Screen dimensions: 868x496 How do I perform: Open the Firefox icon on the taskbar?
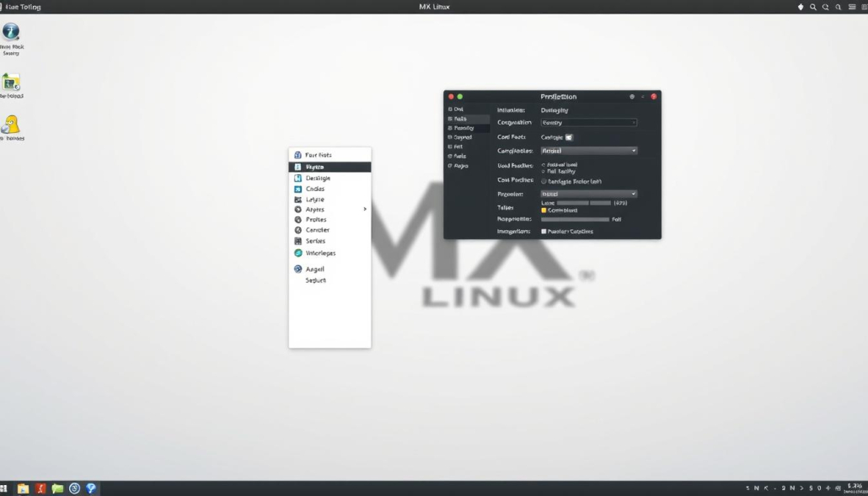click(40, 488)
